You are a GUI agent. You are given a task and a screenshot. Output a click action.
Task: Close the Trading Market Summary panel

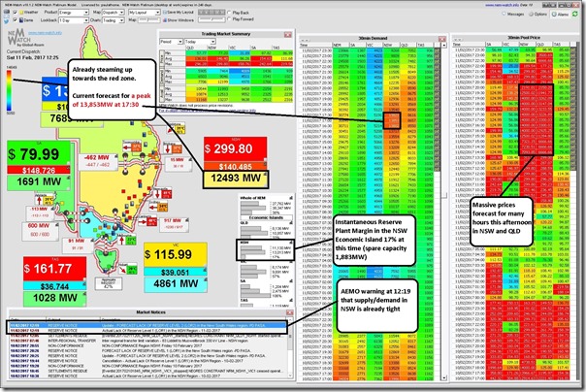(x=287, y=34)
